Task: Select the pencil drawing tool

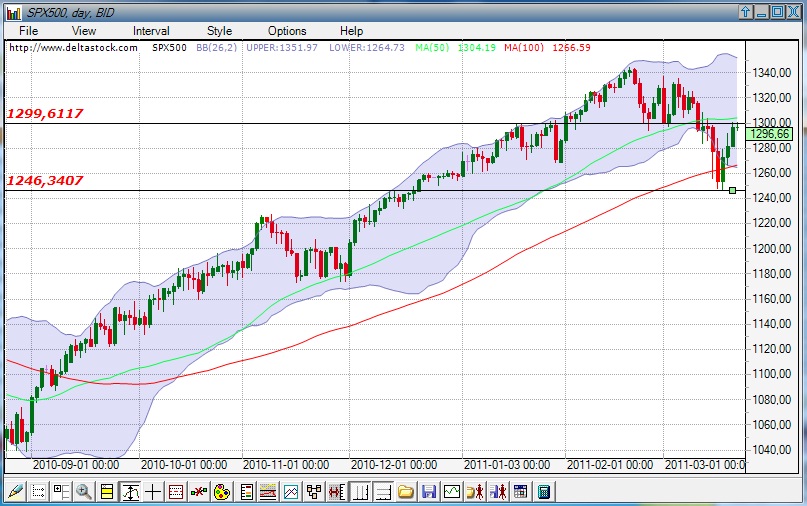Action: click(15, 492)
